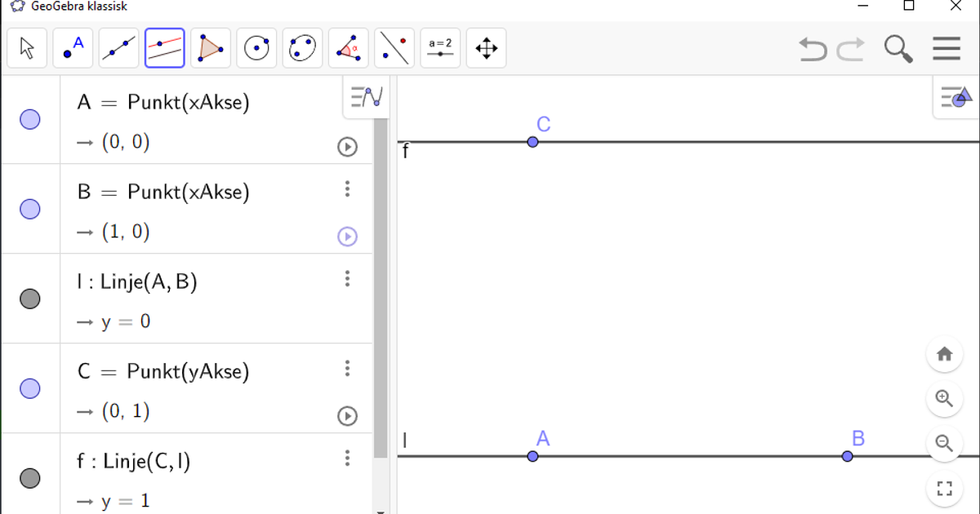Activate the Slider tool
The image size is (980, 514).
[x=440, y=48]
